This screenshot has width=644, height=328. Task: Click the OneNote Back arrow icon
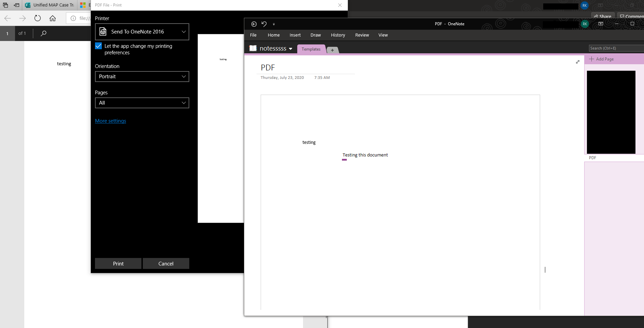254,24
